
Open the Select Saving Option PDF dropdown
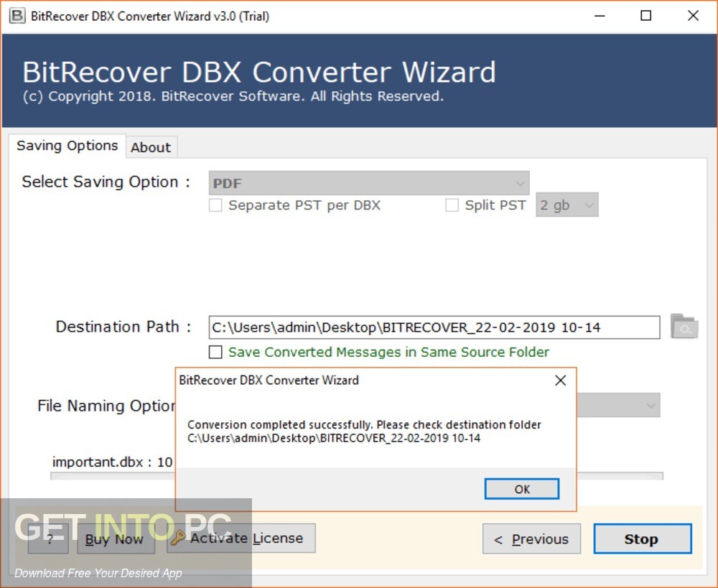(368, 183)
